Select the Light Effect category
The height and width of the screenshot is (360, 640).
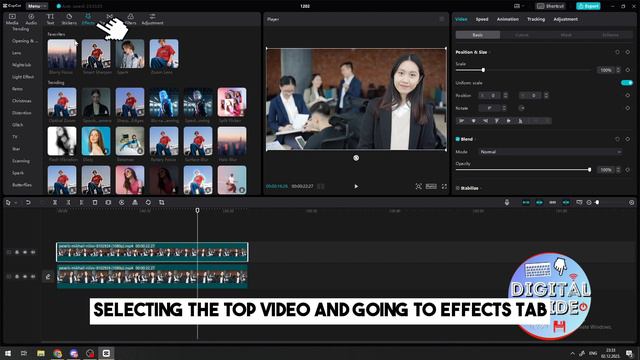[23, 77]
